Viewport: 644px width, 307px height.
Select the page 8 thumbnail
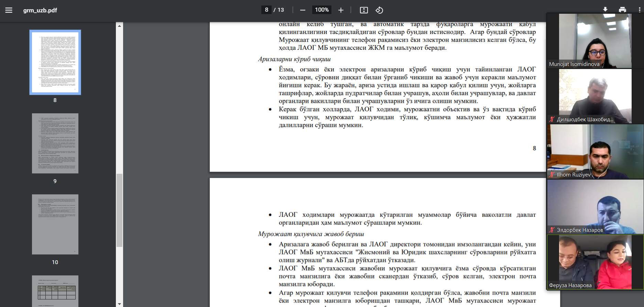pos(55,62)
